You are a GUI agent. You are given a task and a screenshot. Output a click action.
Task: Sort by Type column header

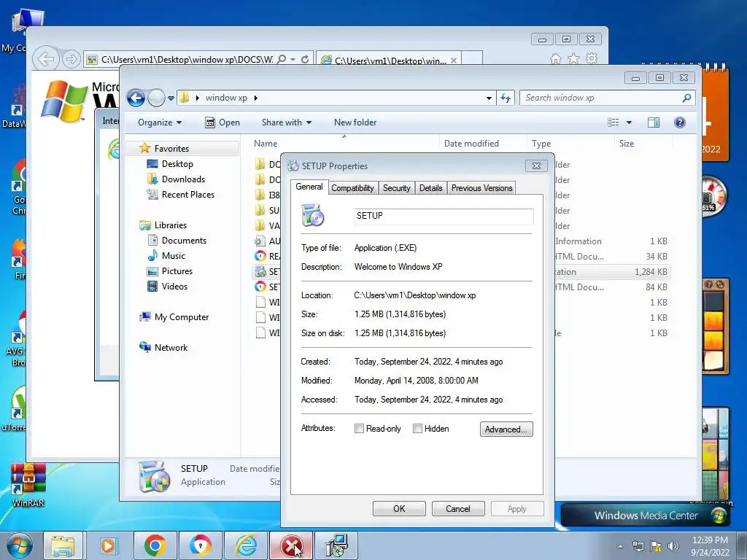(541, 144)
